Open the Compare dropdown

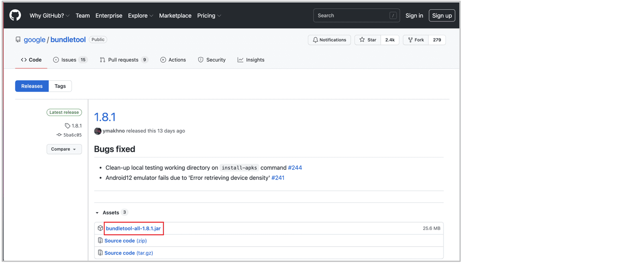pos(64,149)
